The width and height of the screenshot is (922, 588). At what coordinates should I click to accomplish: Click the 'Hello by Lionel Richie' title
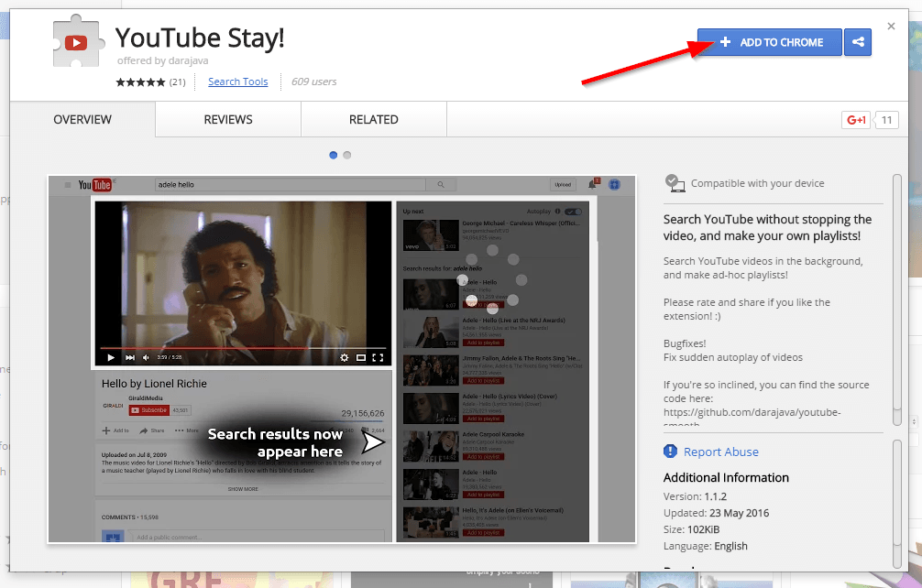click(x=154, y=384)
